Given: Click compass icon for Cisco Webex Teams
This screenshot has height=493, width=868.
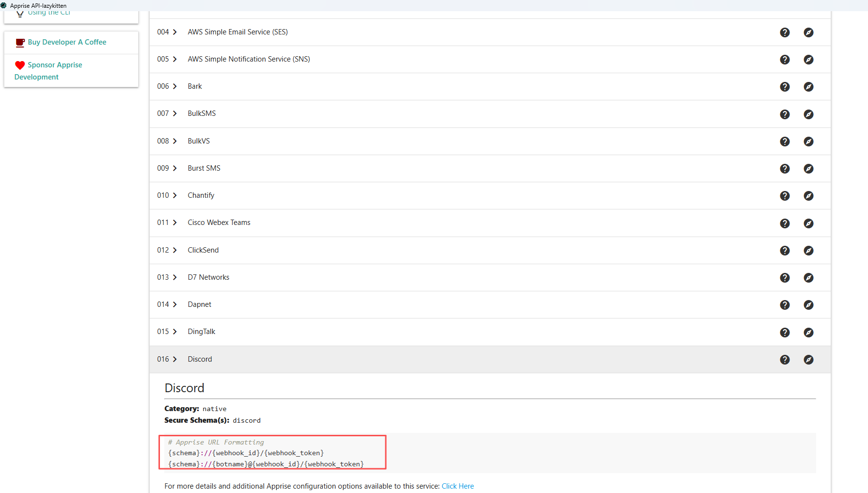Looking at the screenshot, I should pyautogui.click(x=808, y=223).
